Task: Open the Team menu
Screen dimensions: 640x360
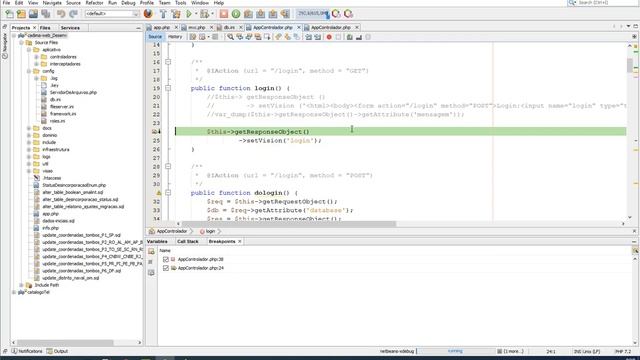Action: tap(164, 3)
